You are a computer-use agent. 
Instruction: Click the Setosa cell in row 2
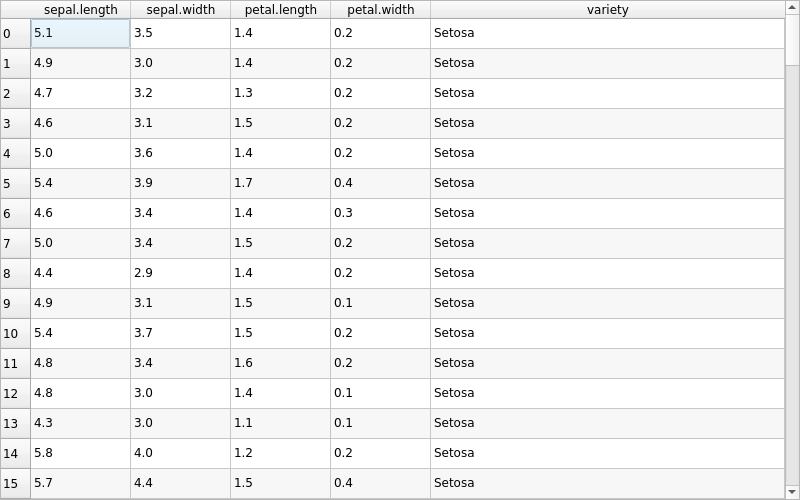click(607, 93)
